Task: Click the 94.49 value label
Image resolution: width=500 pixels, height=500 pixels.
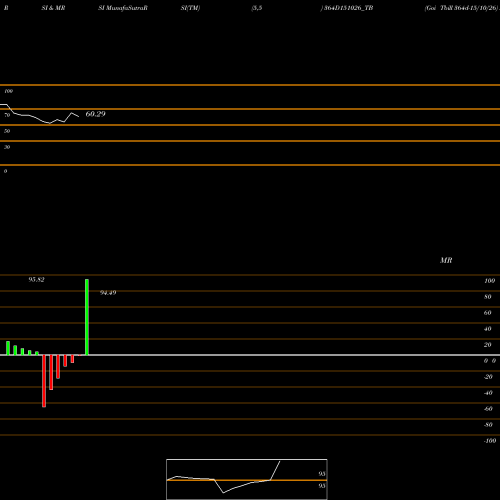Action: point(108,293)
